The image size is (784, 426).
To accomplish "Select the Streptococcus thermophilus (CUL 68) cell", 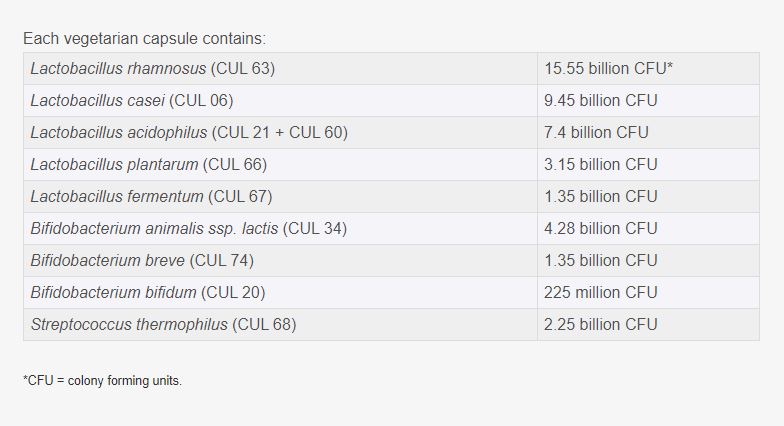I will click(x=163, y=325).
